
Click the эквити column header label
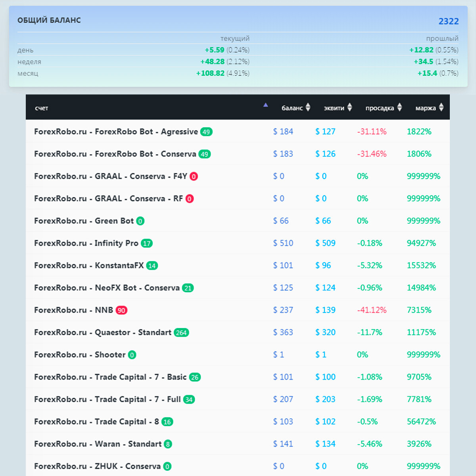(x=334, y=108)
